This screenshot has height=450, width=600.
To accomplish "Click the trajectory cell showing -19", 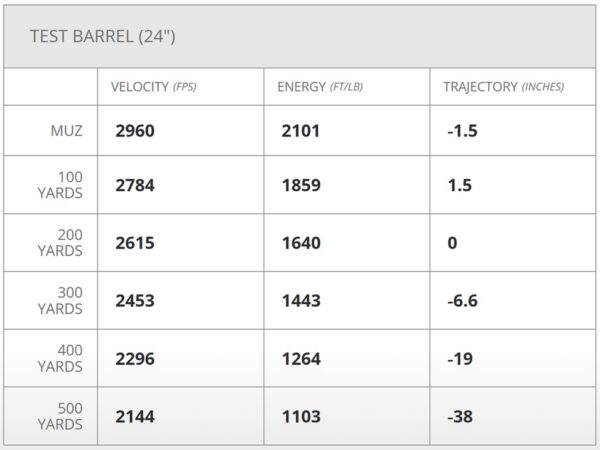I will pos(460,359).
